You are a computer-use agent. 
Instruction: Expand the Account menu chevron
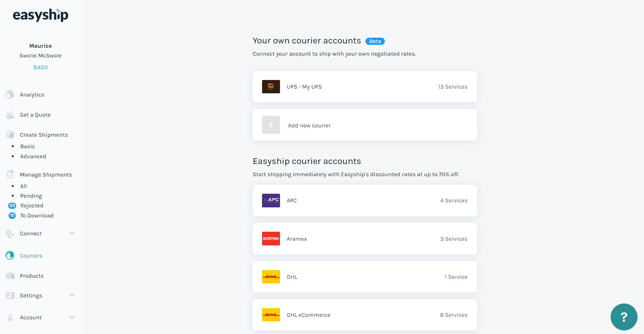[x=72, y=317]
